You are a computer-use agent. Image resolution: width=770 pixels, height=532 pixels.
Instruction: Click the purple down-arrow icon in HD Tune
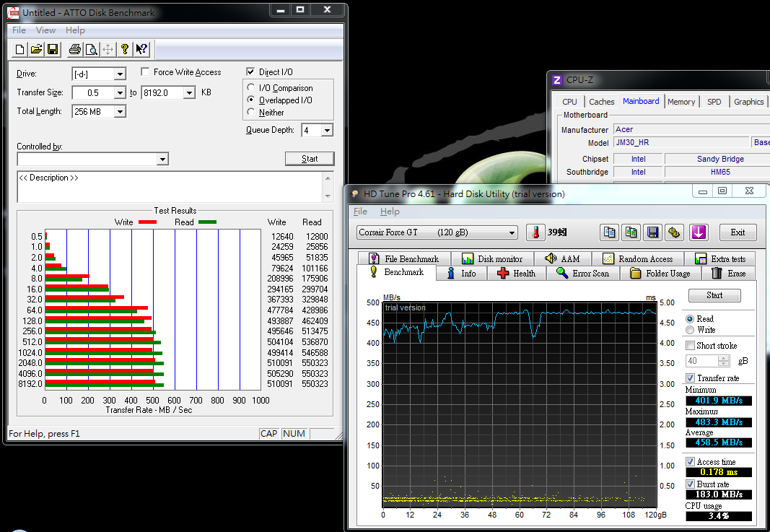pyautogui.click(x=699, y=232)
